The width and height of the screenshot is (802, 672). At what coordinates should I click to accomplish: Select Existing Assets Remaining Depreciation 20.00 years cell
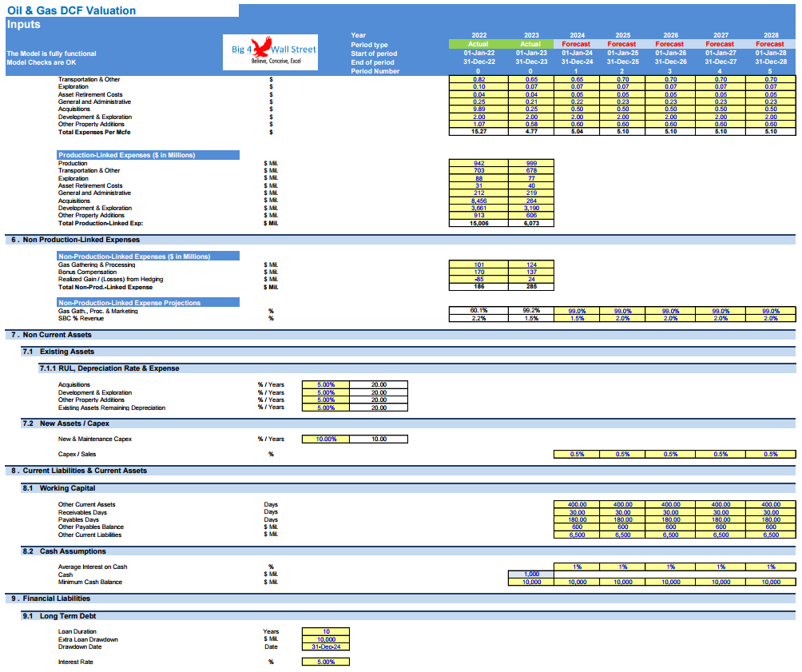coord(379,408)
